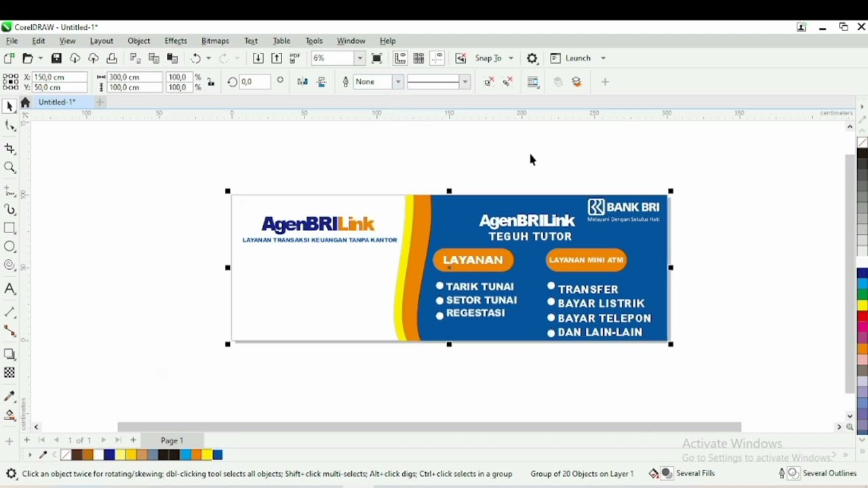868x488 pixels.
Task: Open the Effects menu
Action: tap(176, 41)
